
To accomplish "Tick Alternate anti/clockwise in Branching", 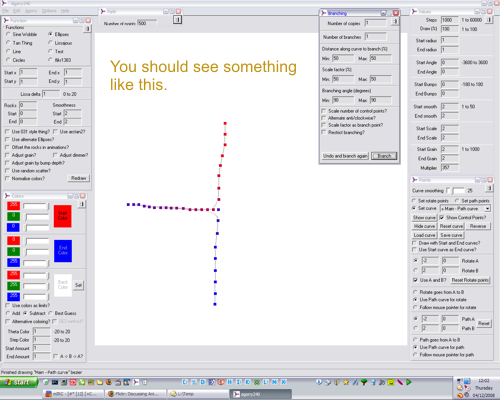I will pyautogui.click(x=324, y=118).
